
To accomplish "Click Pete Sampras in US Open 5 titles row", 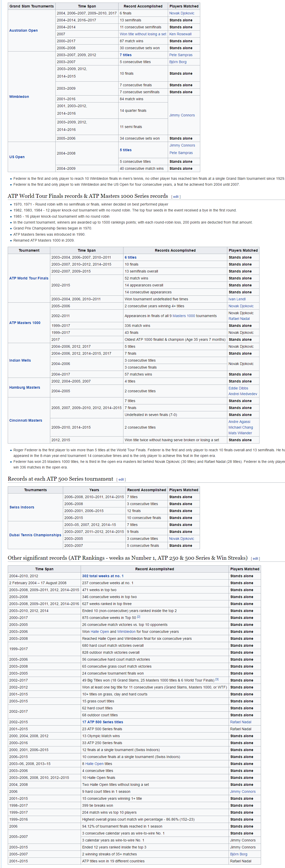I will [x=181, y=153].
